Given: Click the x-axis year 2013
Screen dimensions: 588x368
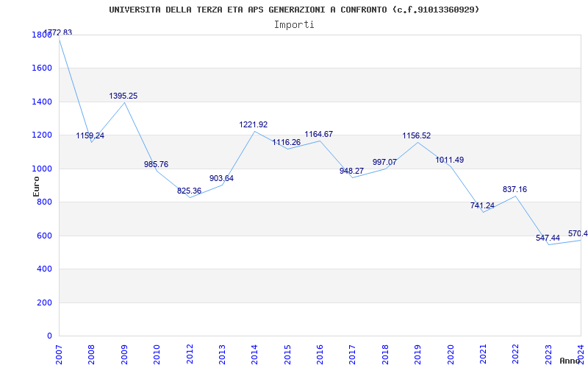Looking at the screenshot, I should pos(223,355).
